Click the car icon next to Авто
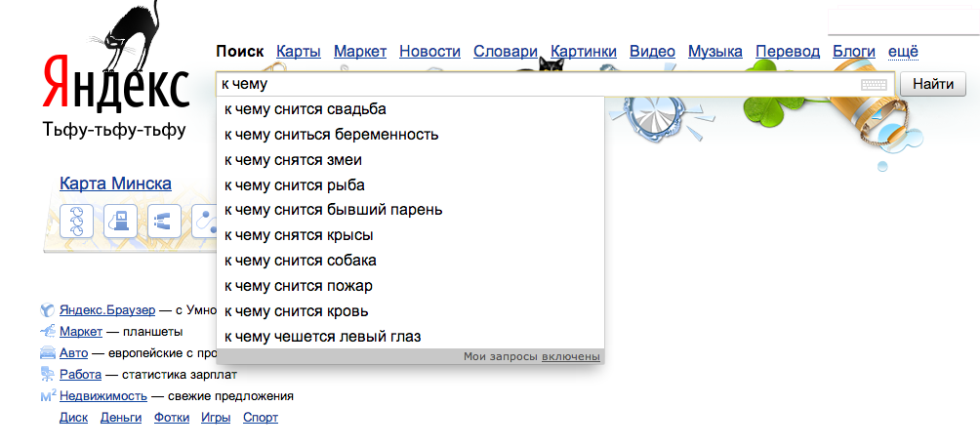980x447 pixels. 48,352
